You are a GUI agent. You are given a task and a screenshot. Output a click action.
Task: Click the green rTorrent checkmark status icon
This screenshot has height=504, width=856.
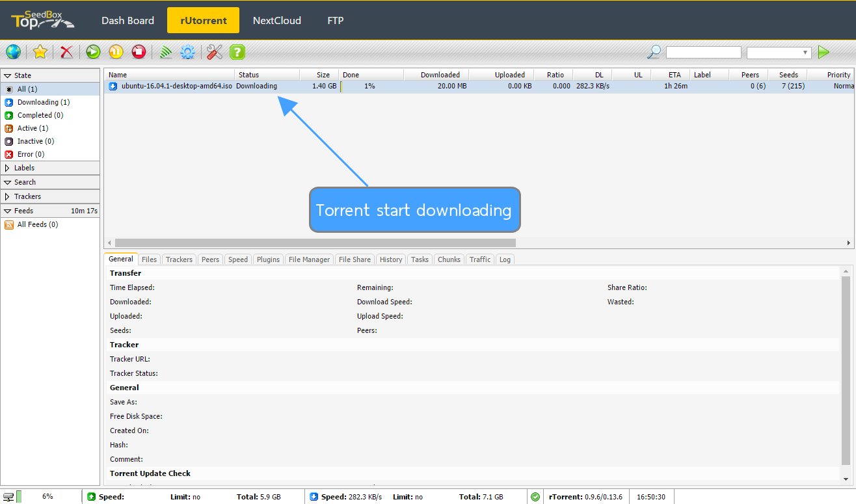pos(535,497)
